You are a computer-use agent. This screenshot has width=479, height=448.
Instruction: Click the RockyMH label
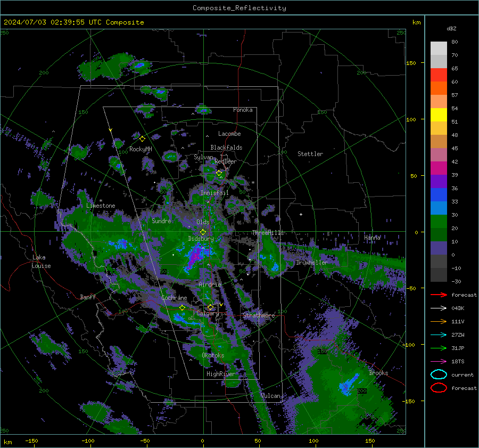click(141, 149)
